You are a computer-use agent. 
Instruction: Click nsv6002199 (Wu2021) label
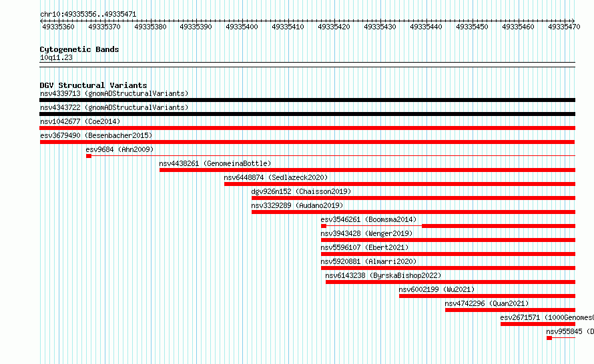(x=436, y=289)
